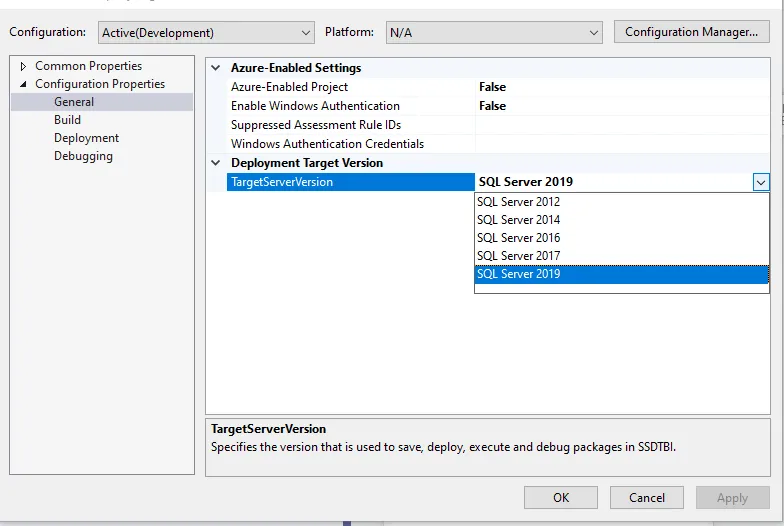Open the Platform dropdown showing N/A

494,32
